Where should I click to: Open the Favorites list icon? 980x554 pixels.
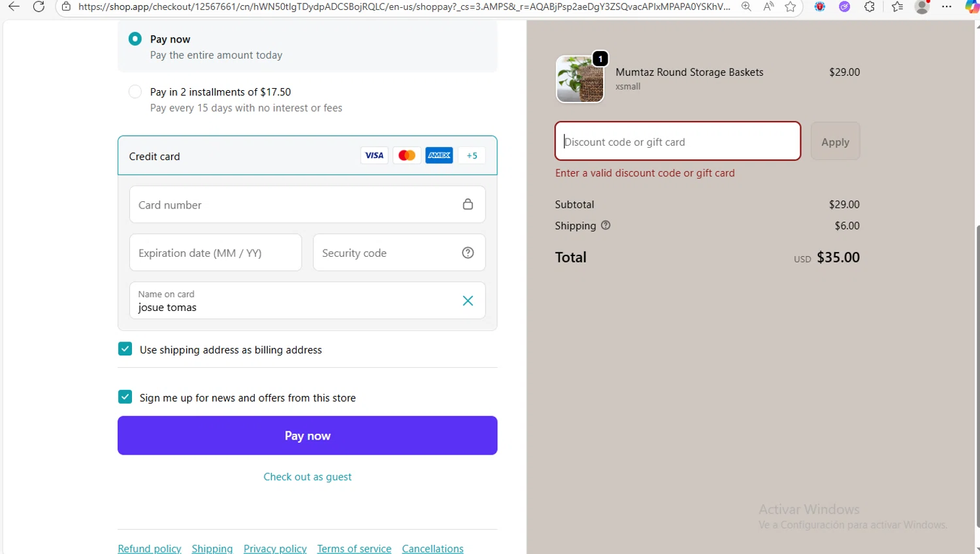(898, 7)
